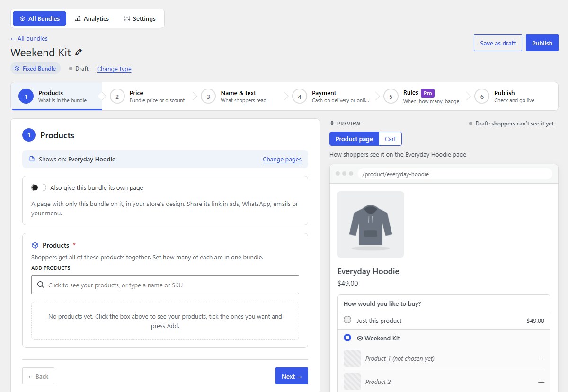This screenshot has height=392, width=568.
Task: Click the Product 1 (not chosen yet) text
Action: click(400, 358)
